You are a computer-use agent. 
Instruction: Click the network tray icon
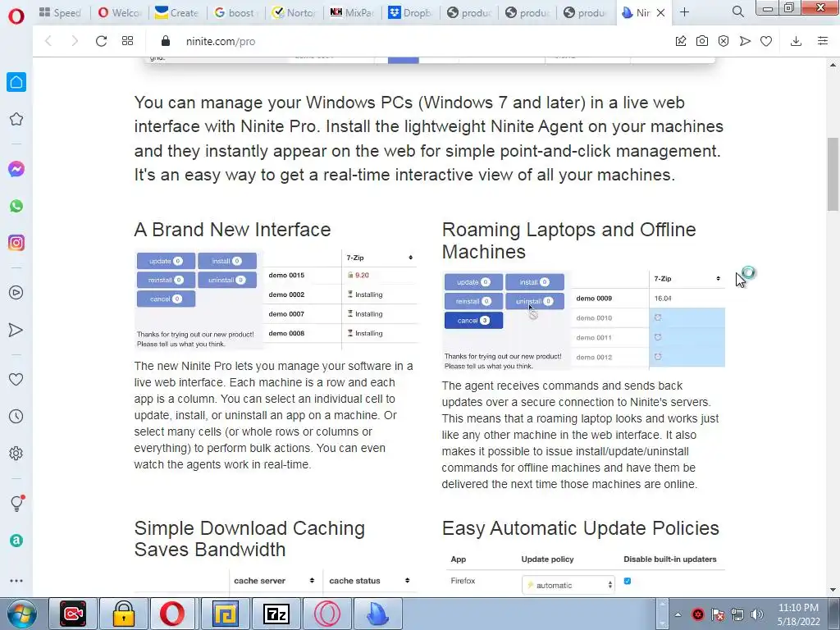tap(737, 614)
